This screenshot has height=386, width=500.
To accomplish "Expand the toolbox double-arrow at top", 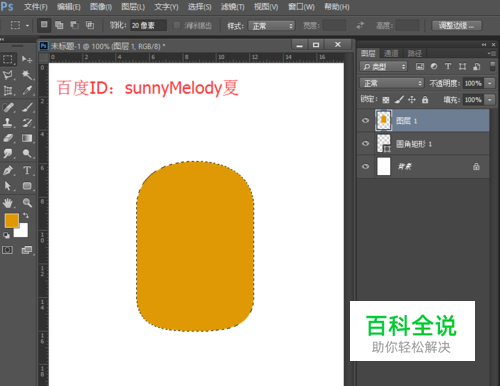I will (x=2, y=39).
